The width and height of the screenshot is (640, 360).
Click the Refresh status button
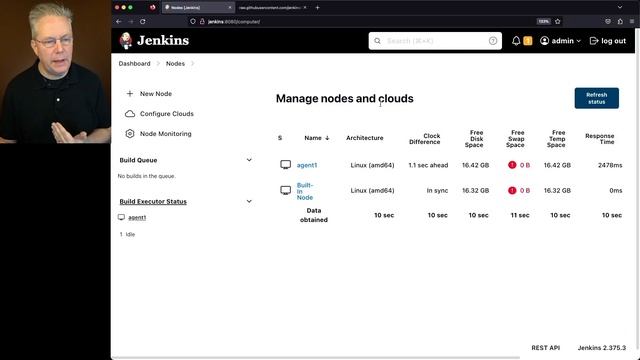pyautogui.click(x=596, y=98)
